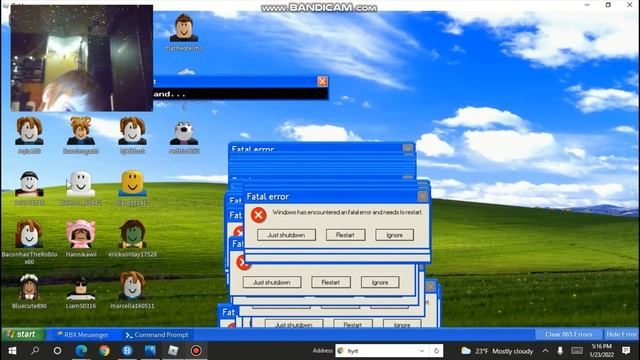Open the blue B app on the taskbar
This screenshot has height=360, width=640.
[x=127, y=351]
